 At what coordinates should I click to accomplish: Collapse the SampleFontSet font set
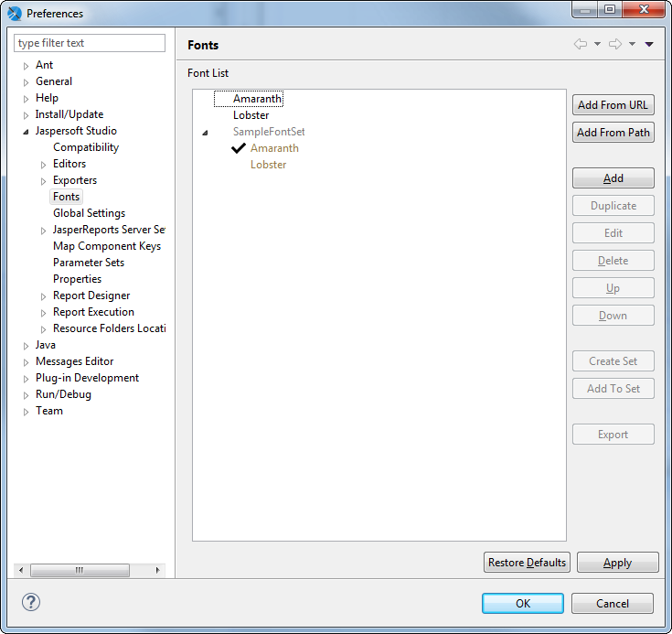(205, 133)
